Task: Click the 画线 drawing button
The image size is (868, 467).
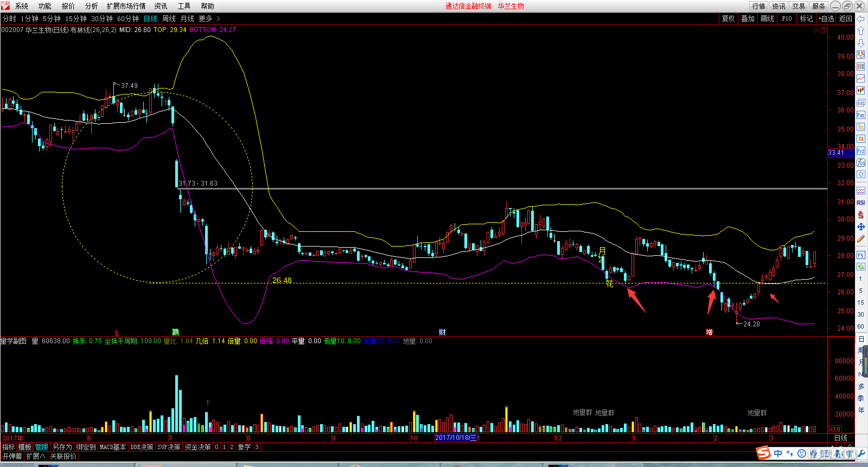Action: tap(768, 18)
